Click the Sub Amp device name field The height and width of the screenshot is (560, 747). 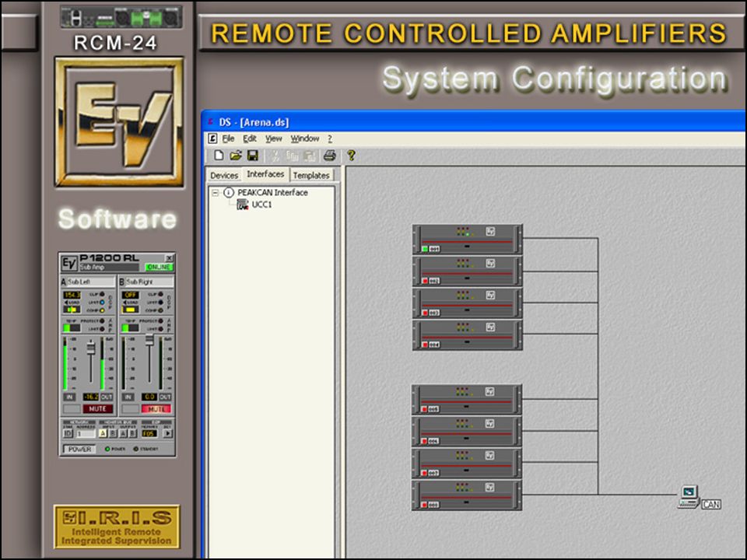coord(109,267)
